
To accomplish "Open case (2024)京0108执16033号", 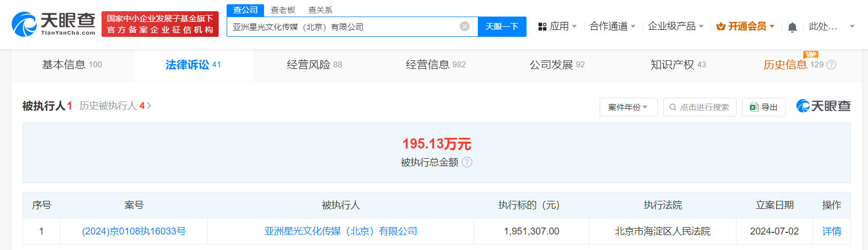I will point(134,231).
